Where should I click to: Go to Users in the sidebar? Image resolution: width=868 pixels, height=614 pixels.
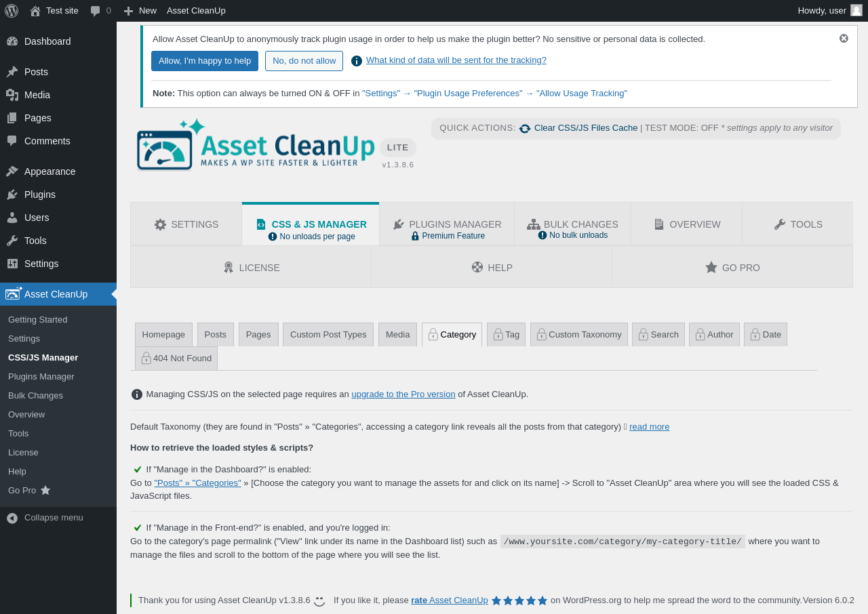point(58,218)
